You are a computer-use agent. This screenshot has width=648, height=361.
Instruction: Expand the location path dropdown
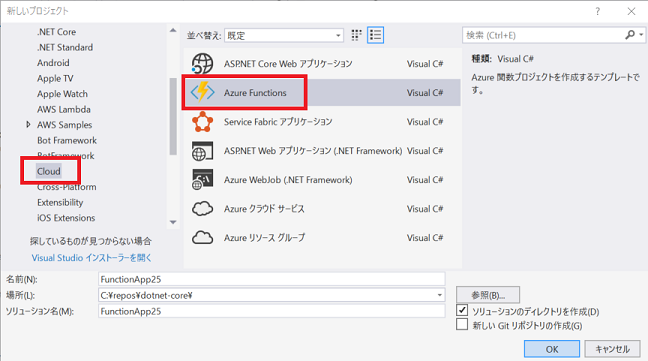pyautogui.click(x=440, y=295)
